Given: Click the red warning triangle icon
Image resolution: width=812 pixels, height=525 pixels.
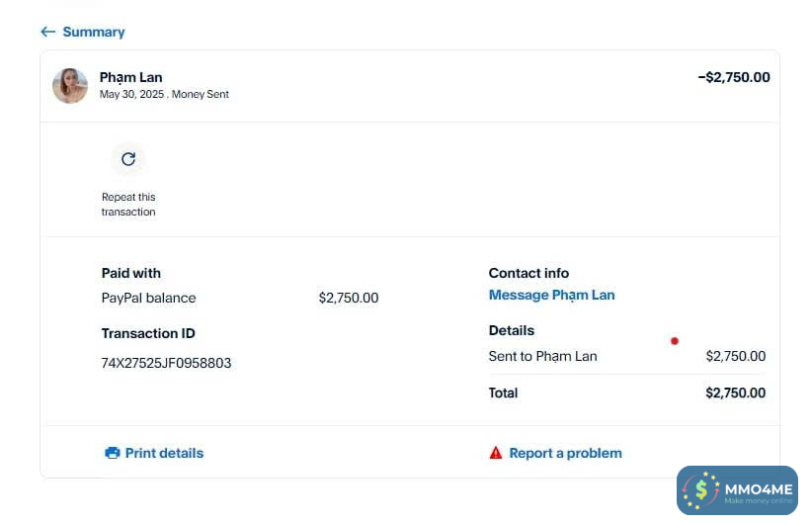Looking at the screenshot, I should click(496, 453).
